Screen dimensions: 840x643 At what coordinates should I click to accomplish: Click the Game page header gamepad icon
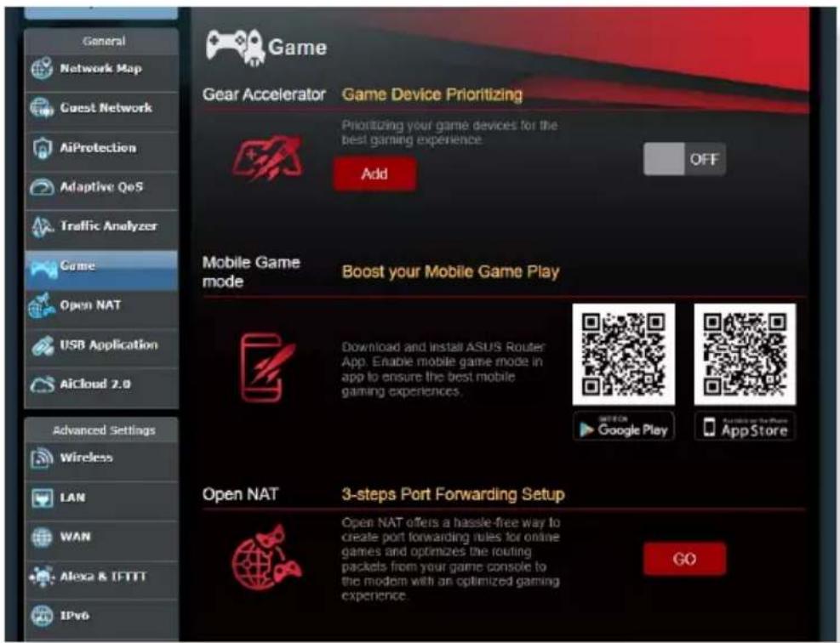[x=235, y=48]
